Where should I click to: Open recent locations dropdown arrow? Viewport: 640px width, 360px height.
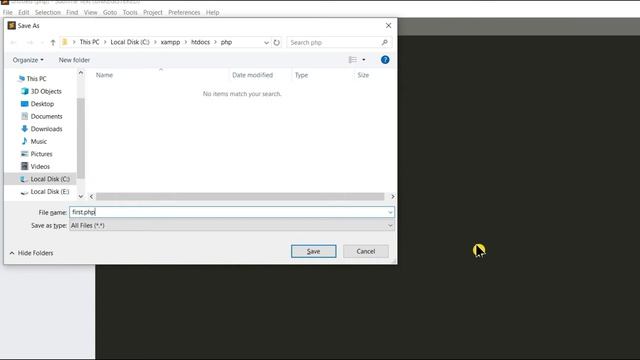click(42, 42)
